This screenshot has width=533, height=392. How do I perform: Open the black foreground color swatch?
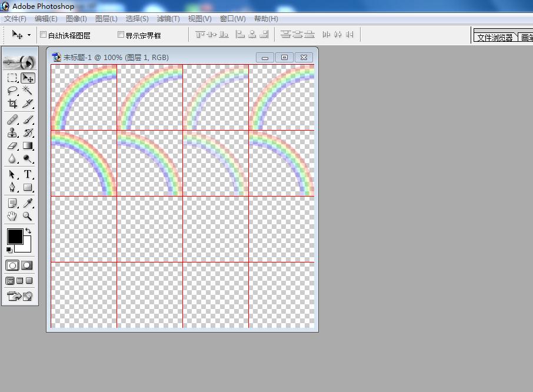(15, 236)
